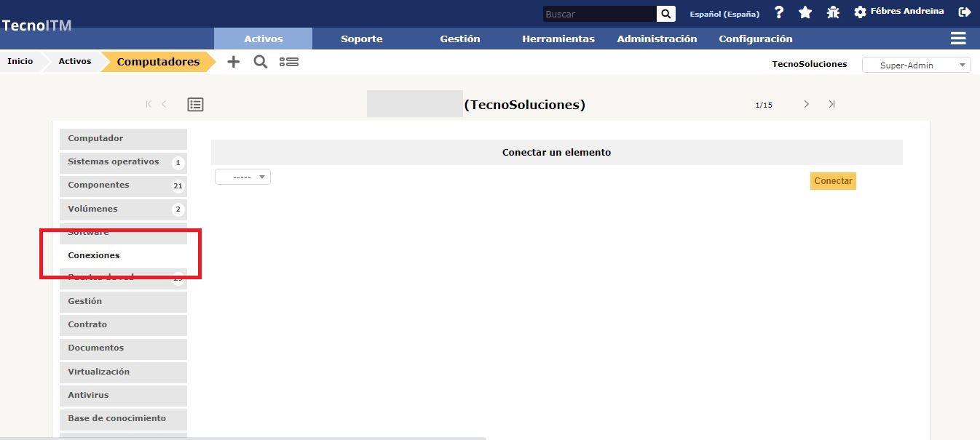Screen dimensions: 980x440
Task: Open the list view icon in breadcrumb bar
Action: coord(289,62)
